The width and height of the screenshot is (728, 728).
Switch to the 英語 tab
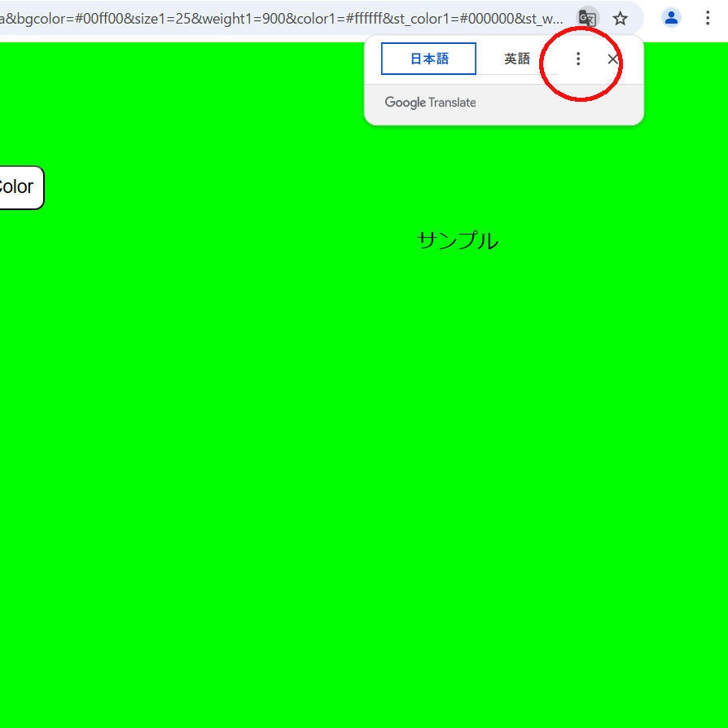pyautogui.click(x=517, y=59)
